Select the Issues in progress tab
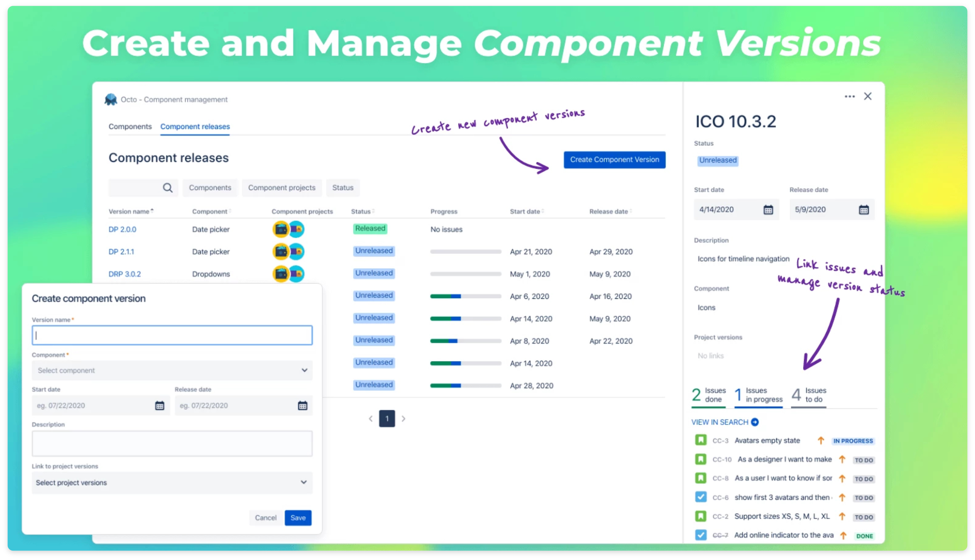 758,395
